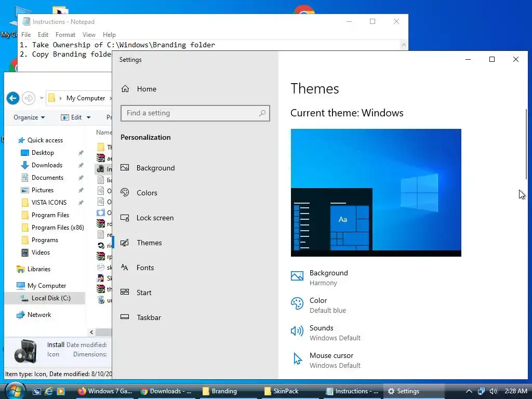Open media player quick launch icon
The width and height of the screenshot is (532, 399).
61,391
